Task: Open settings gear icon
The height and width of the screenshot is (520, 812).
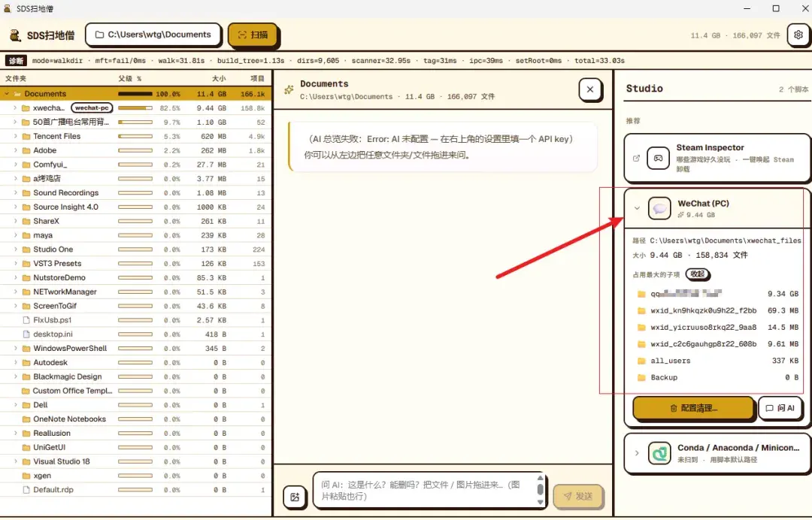Action: (798, 35)
